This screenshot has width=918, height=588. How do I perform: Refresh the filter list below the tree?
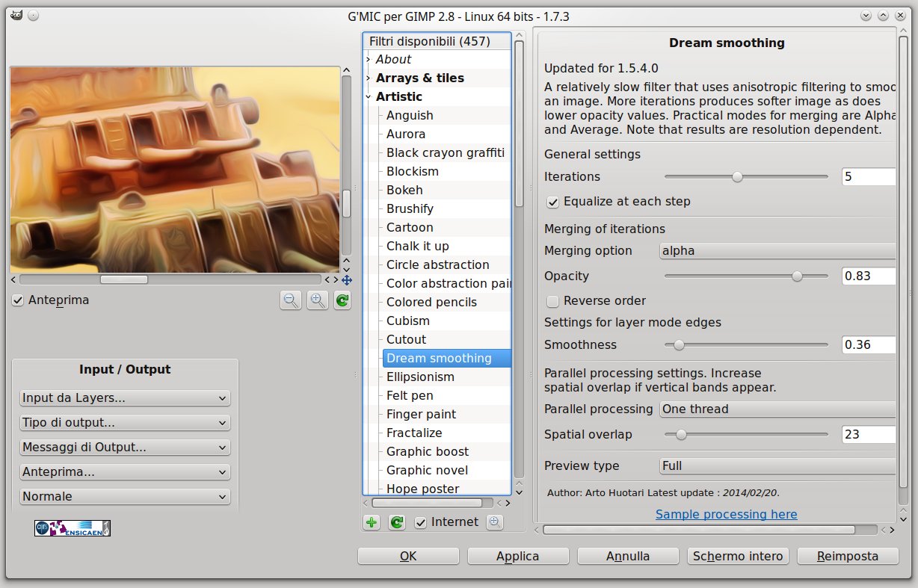coord(397,522)
